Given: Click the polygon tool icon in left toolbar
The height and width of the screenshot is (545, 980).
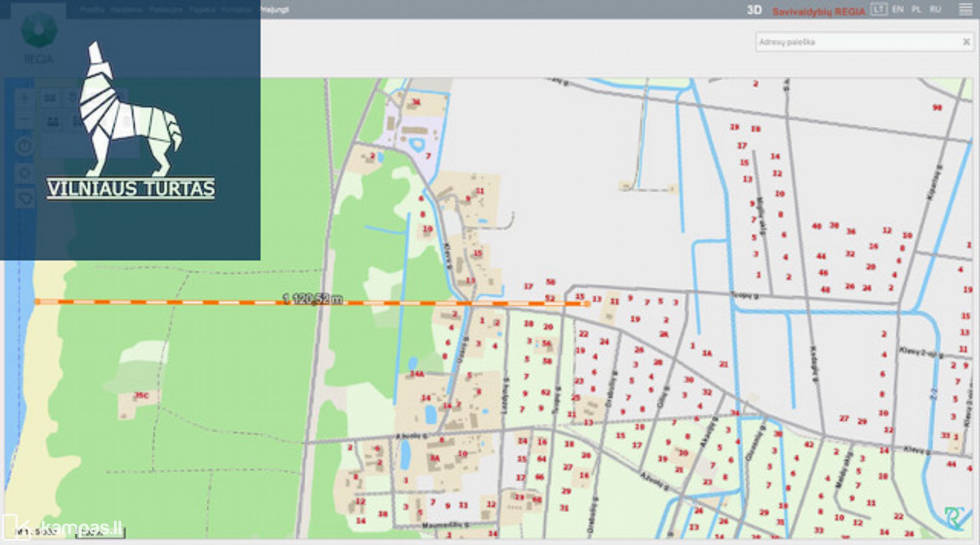Looking at the screenshot, I should (x=25, y=199).
